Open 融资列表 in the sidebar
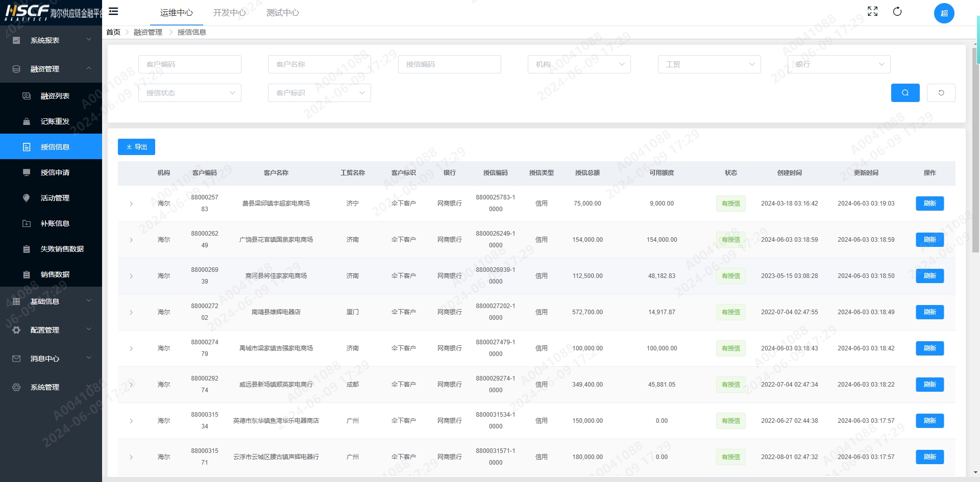 [51, 96]
